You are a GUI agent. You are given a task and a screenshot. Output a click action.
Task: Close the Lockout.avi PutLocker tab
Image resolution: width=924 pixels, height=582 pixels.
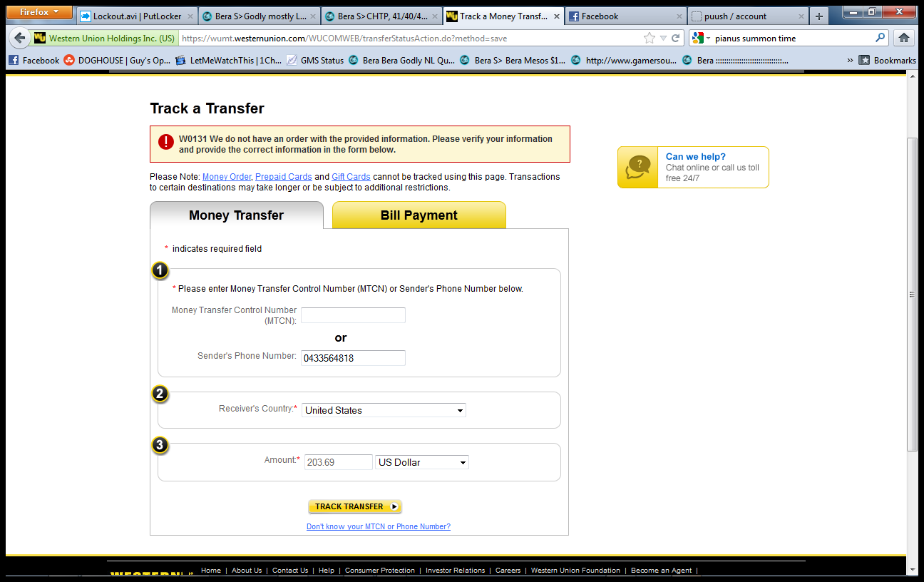point(190,16)
